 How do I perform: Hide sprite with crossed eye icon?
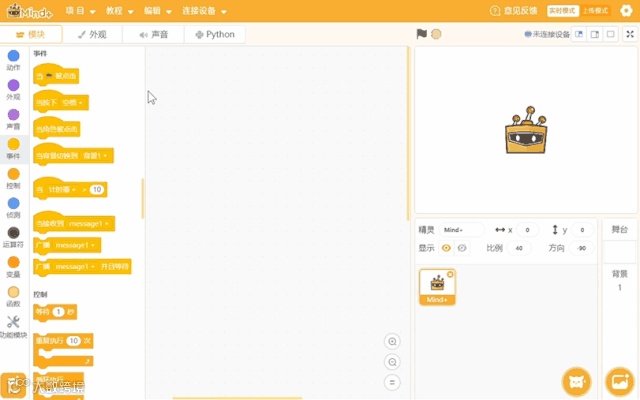(462, 248)
